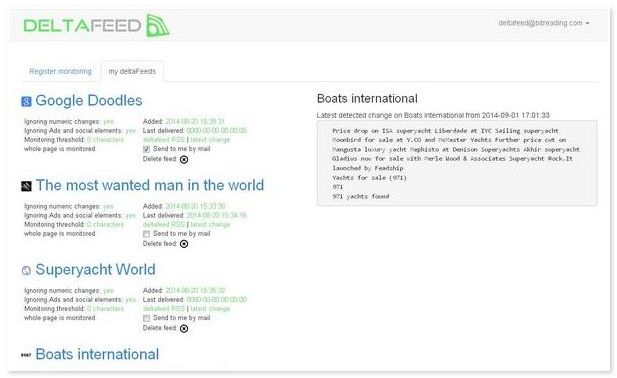The height and width of the screenshot is (378, 617).
Task: Open the Superyacht World feed title
Action: coord(96,270)
